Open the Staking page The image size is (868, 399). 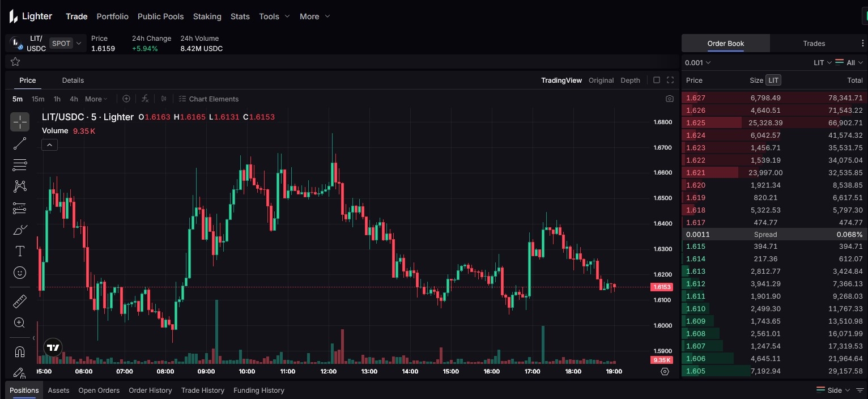point(207,16)
